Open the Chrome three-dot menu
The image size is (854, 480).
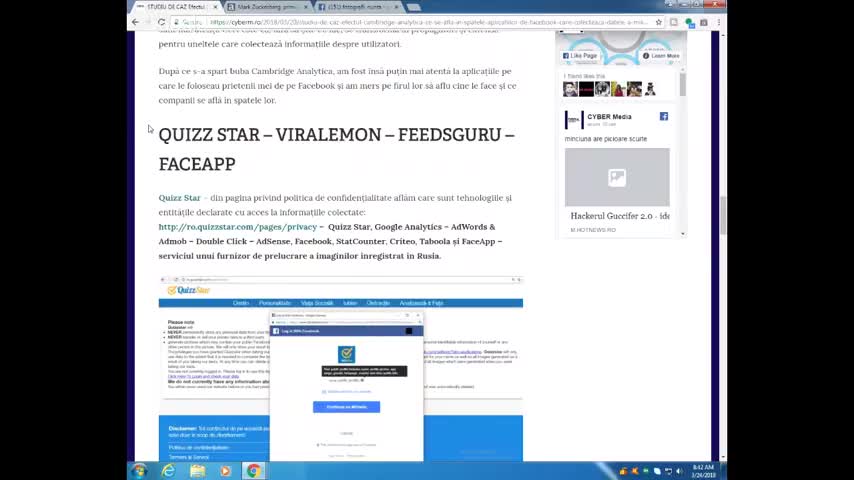(x=719, y=22)
